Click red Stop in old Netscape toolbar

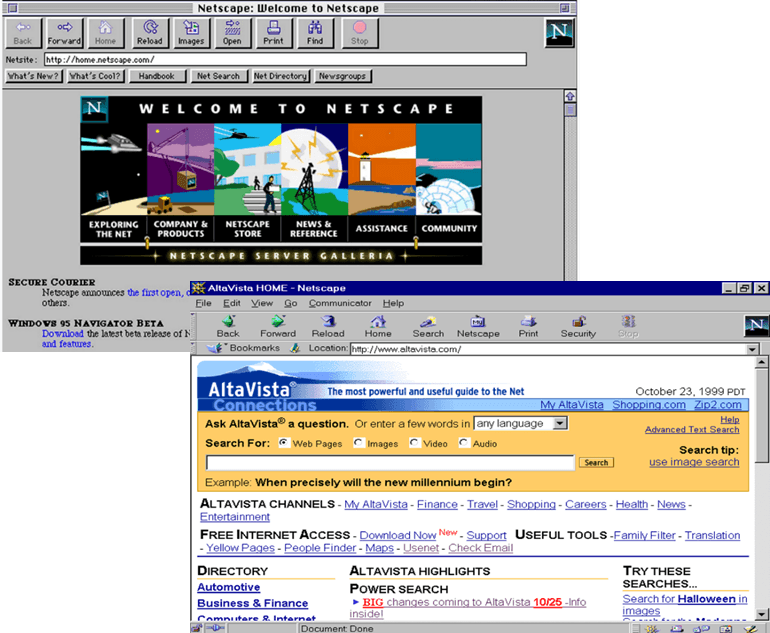(x=359, y=33)
